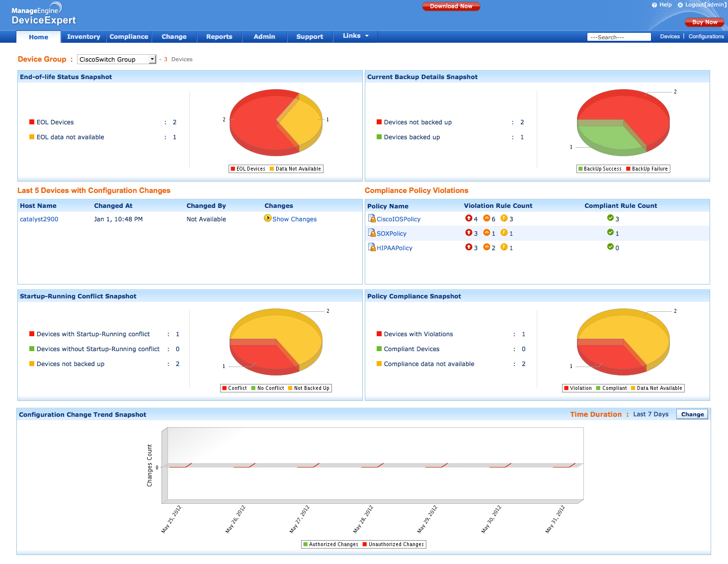
Task: Click CiscoIOSPolicy orange major violation icon
Action: coord(487,218)
